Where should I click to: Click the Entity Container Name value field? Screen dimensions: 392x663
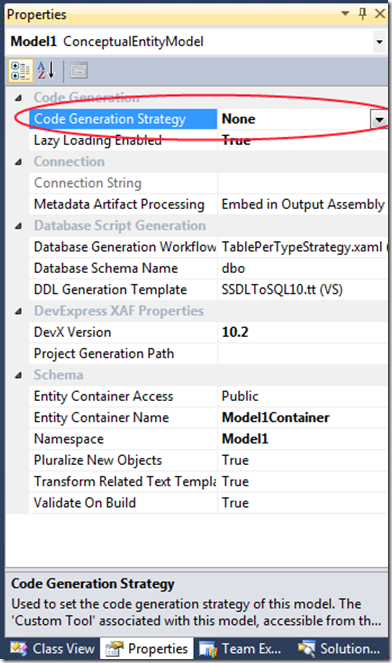[x=303, y=418]
